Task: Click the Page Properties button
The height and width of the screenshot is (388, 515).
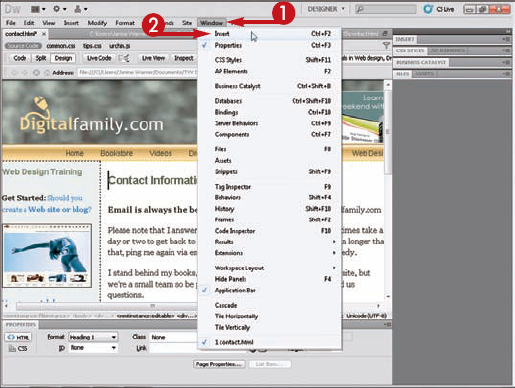Action: tap(219, 364)
